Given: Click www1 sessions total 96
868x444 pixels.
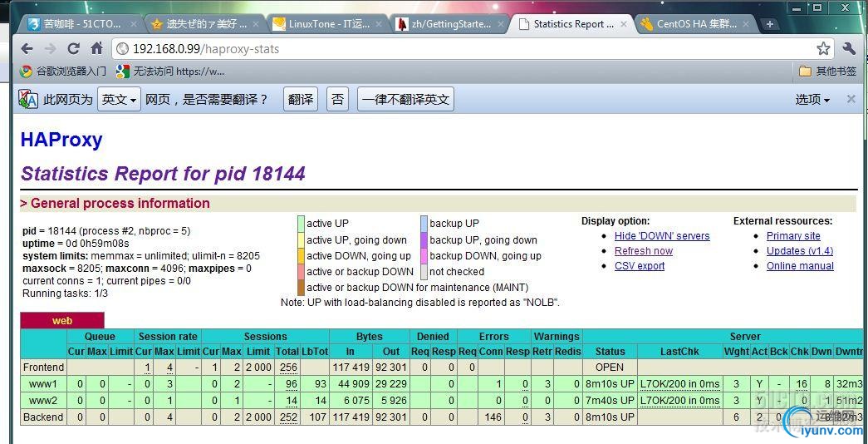Looking at the screenshot, I should pos(292,383).
